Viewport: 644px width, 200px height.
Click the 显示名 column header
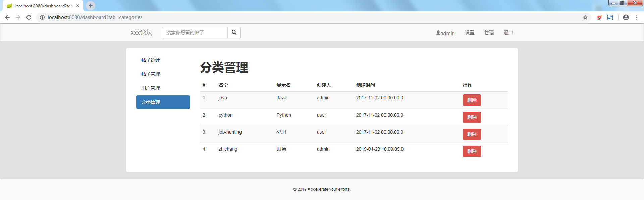284,85
